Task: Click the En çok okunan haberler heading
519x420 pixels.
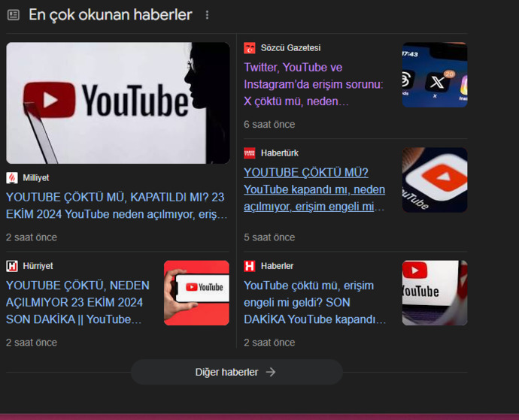Action: coord(111,15)
